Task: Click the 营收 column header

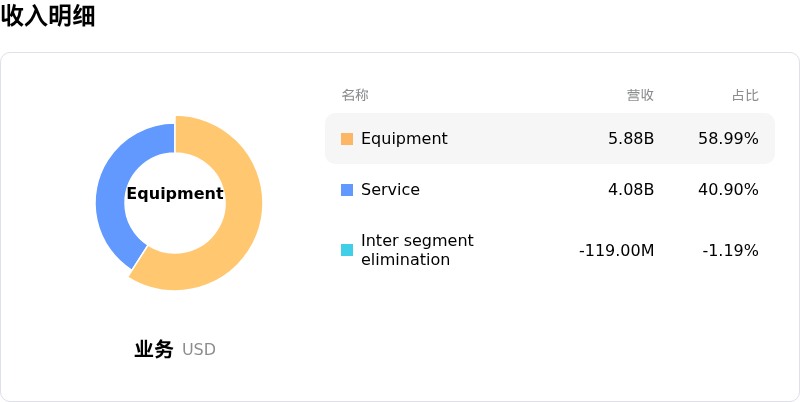Action: tap(640, 95)
